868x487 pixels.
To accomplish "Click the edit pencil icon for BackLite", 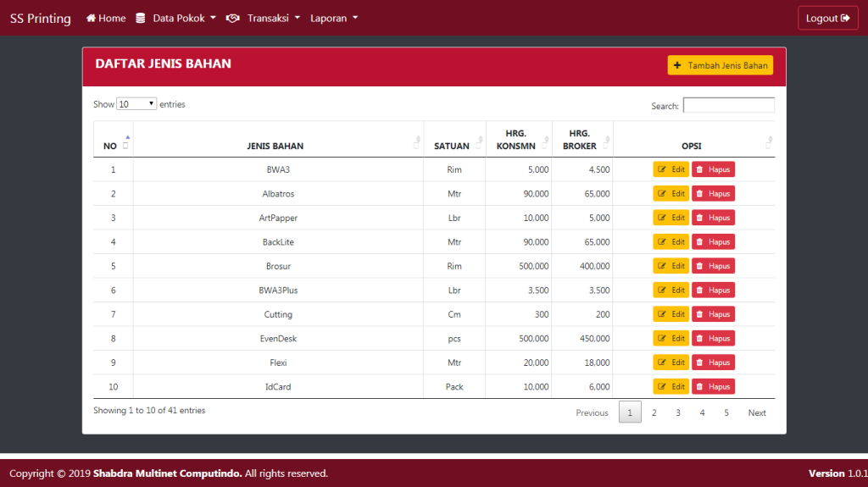I will [x=661, y=242].
